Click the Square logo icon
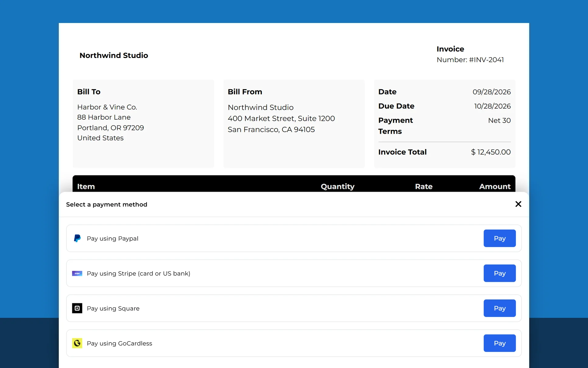The height and width of the screenshot is (368, 588). coord(77,308)
